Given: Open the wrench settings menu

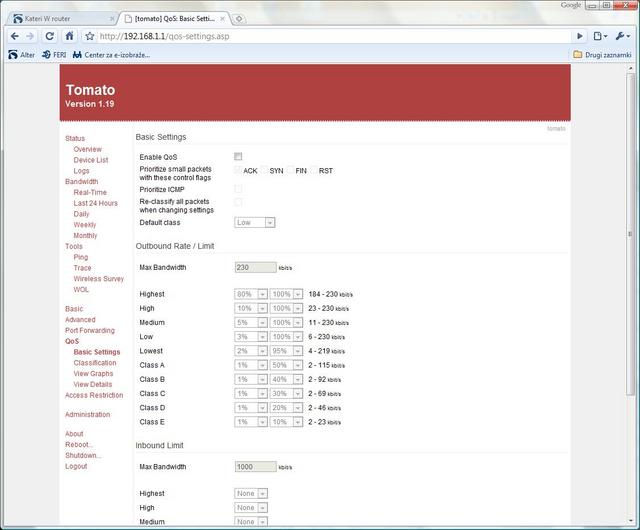Looking at the screenshot, I should [623, 36].
